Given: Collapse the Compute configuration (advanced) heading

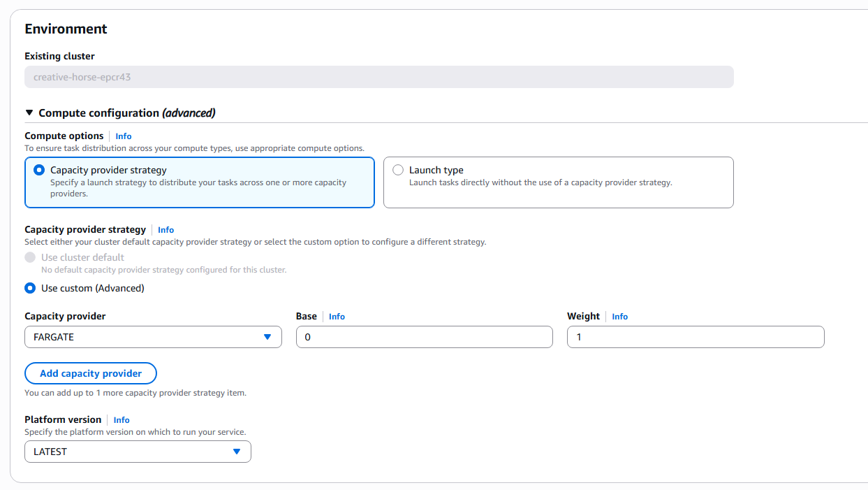Looking at the screenshot, I should 126,113.
